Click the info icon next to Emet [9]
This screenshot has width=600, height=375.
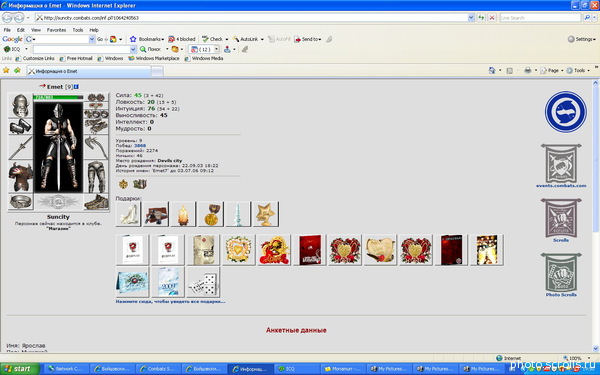tap(76, 87)
